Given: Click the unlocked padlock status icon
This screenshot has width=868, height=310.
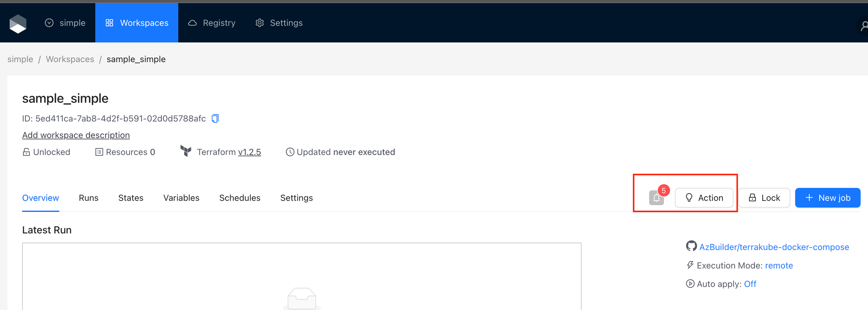Looking at the screenshot, I should click(26, 152).
